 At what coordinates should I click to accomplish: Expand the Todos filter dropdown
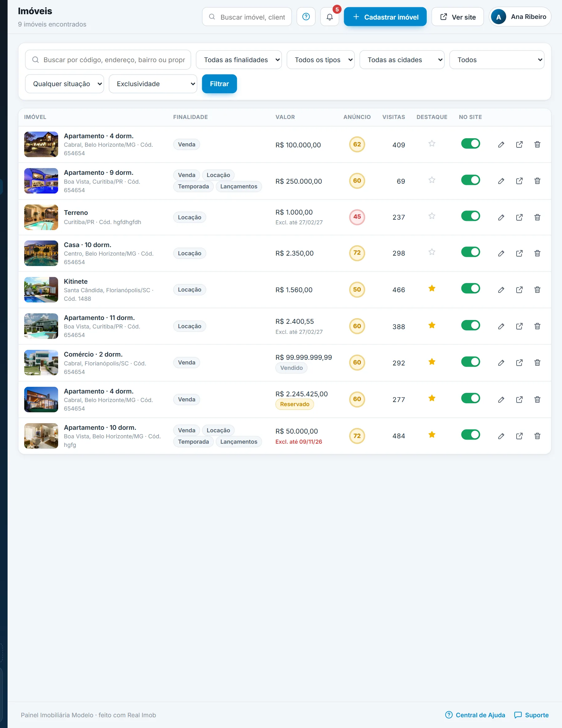point(497,60)
